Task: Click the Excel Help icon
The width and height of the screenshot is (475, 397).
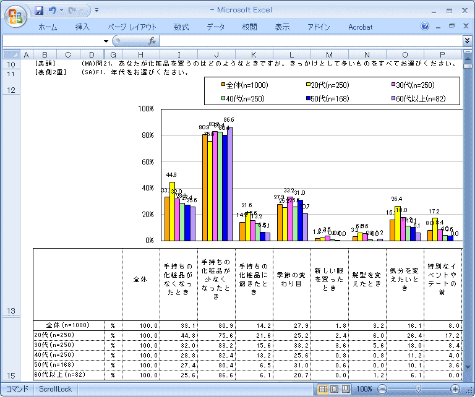Action: click(x=425, y=26)
